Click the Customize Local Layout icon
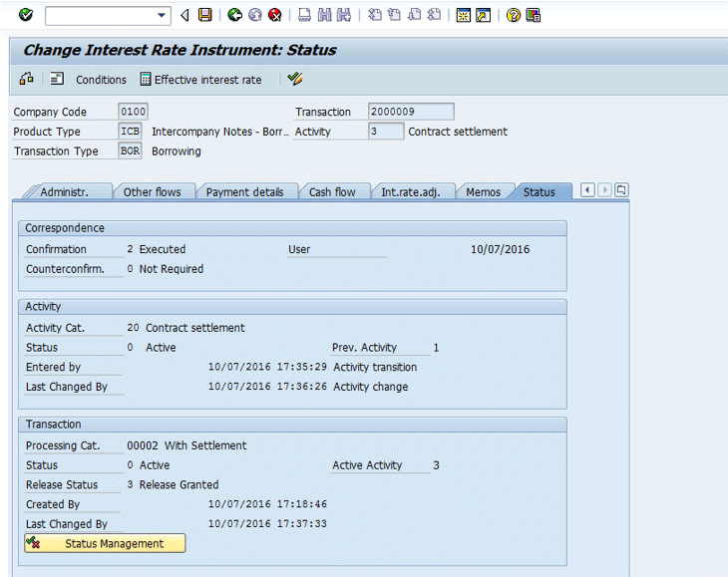Viewport: 728px width, 577px height. pos(533,15)
